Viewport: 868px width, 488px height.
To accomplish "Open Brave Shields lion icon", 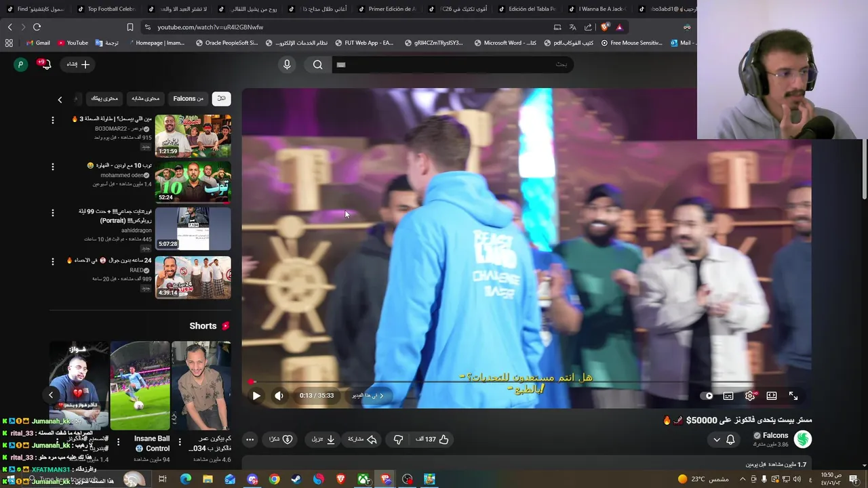I will tap(605, 27).
